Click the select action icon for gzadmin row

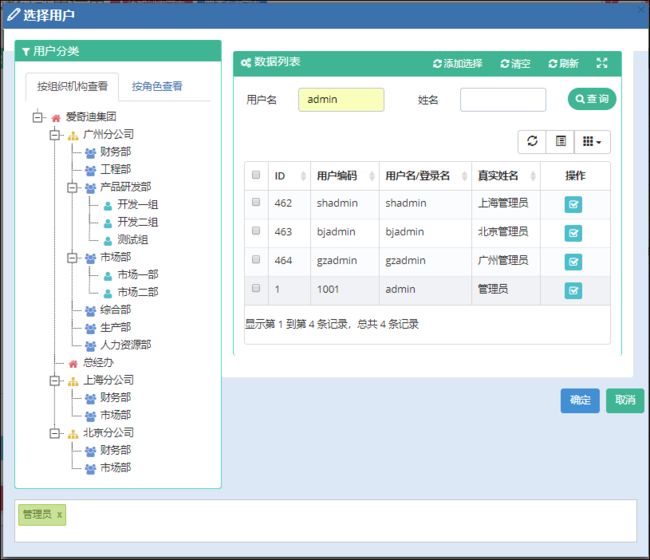point(573,262)
